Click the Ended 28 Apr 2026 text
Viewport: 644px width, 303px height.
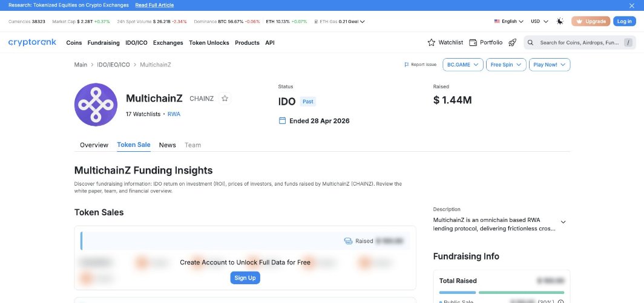pos(320,121)
